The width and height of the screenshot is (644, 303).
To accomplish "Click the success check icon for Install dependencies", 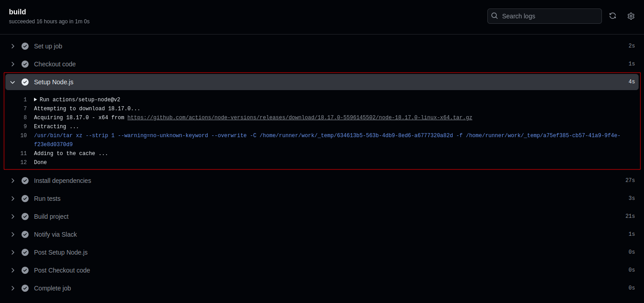I will (25, 181).
